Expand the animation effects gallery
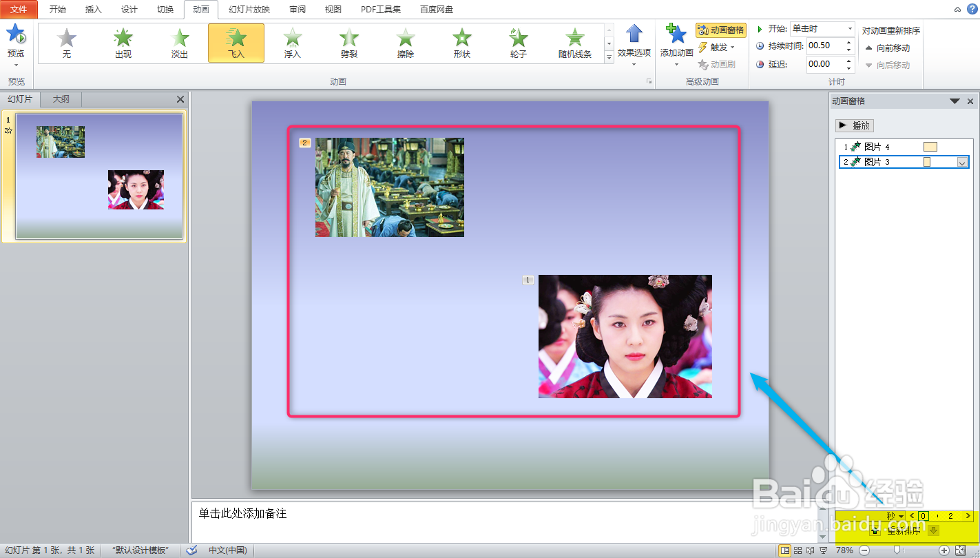Screen dimensions: 980x558 click(x=608, y=56)
